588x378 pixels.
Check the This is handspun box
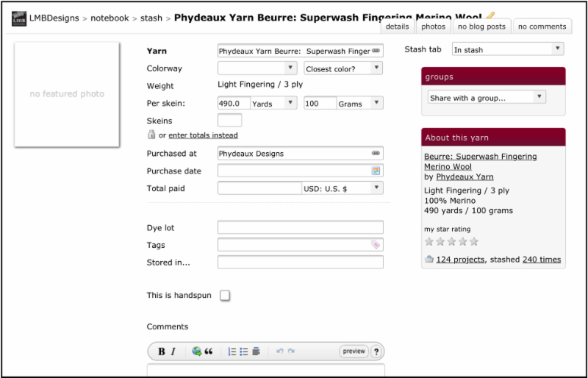point(225,296)
